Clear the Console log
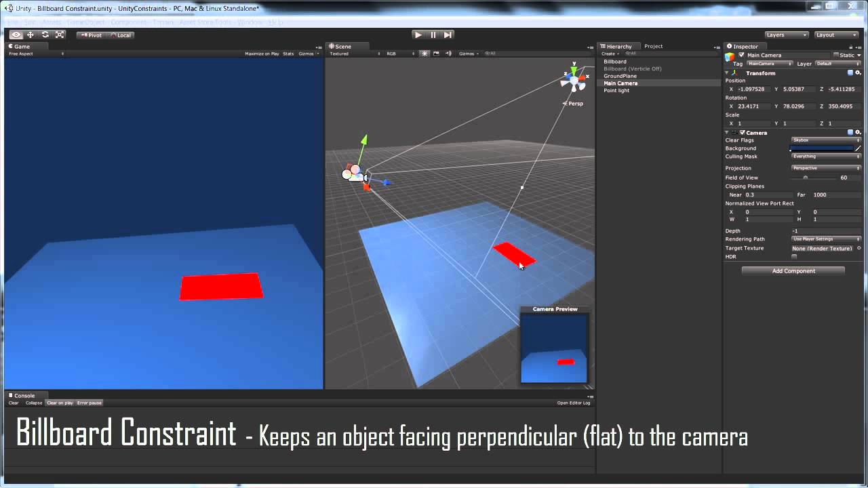This screenshot has width=868, height=488. tap(14, 403)
